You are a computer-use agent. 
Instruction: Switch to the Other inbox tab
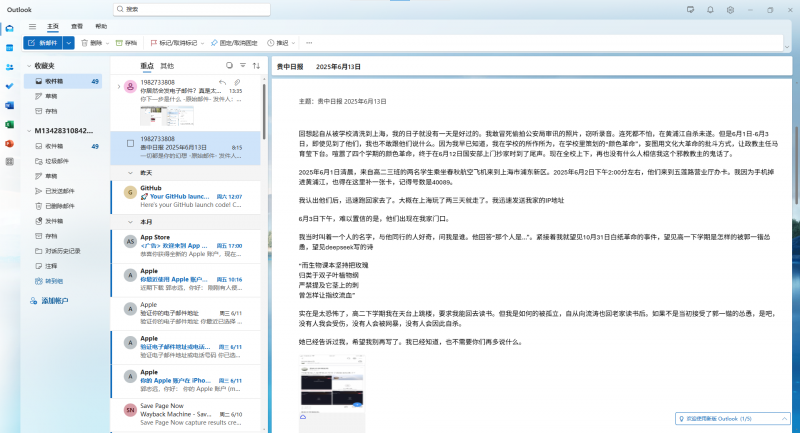pos(167,66)
